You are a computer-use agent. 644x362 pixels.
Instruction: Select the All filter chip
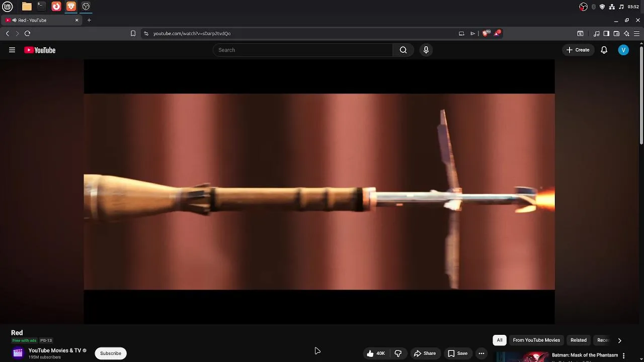[500, 340]
